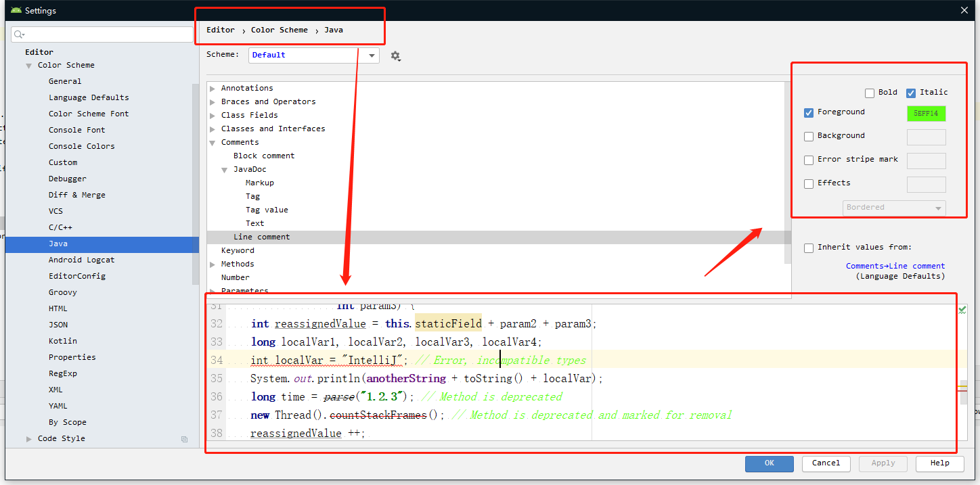Click Editor in the breadcrumb
Image resolution: width=980 pixels, height=485 pixels.
click(x=221, y=30)
